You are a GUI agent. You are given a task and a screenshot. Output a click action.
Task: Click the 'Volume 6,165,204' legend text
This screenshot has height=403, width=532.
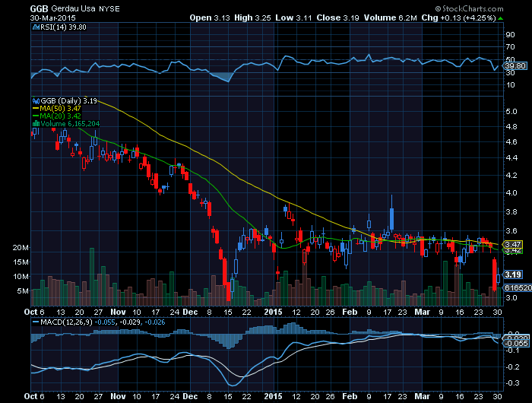(70, 124)
